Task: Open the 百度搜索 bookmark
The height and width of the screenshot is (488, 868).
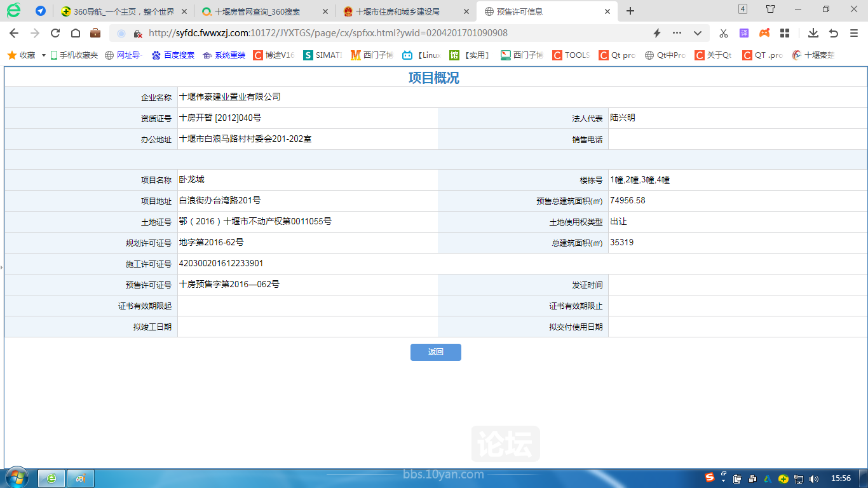Action: 173,55
